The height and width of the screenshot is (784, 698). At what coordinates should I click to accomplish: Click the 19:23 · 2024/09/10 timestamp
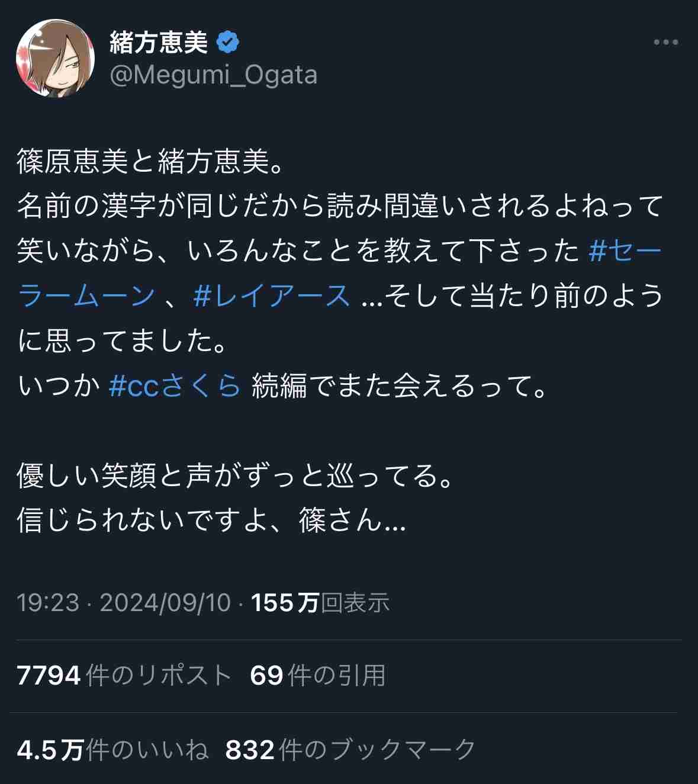click(124, 603)
